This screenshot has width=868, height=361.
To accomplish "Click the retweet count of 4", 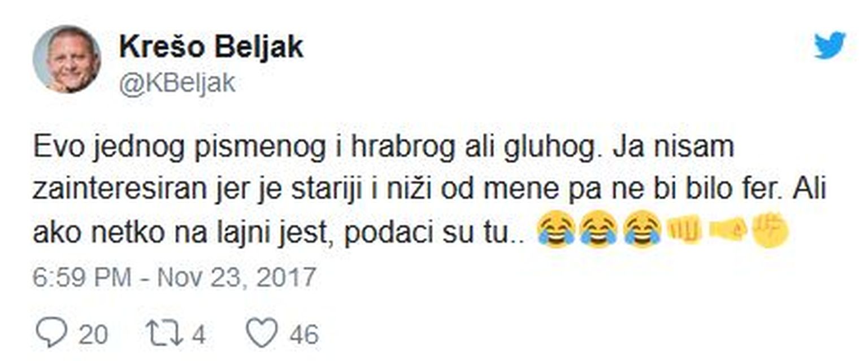I will [198, 335].
